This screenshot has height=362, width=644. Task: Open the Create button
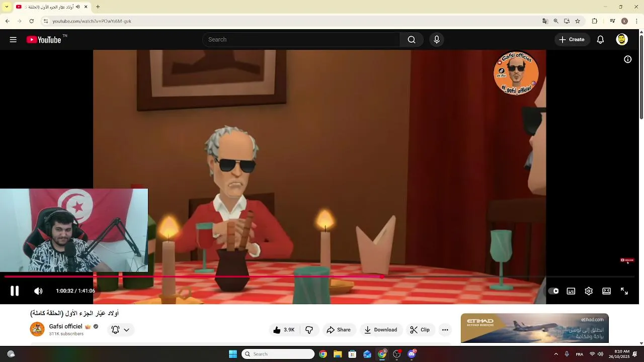[x=572, y=40]
